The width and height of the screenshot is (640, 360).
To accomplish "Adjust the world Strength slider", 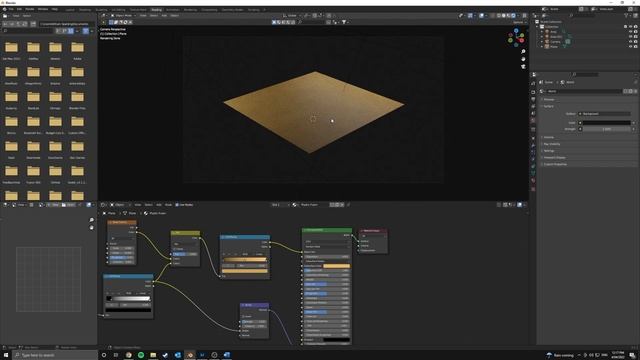I will coord(606,129).
